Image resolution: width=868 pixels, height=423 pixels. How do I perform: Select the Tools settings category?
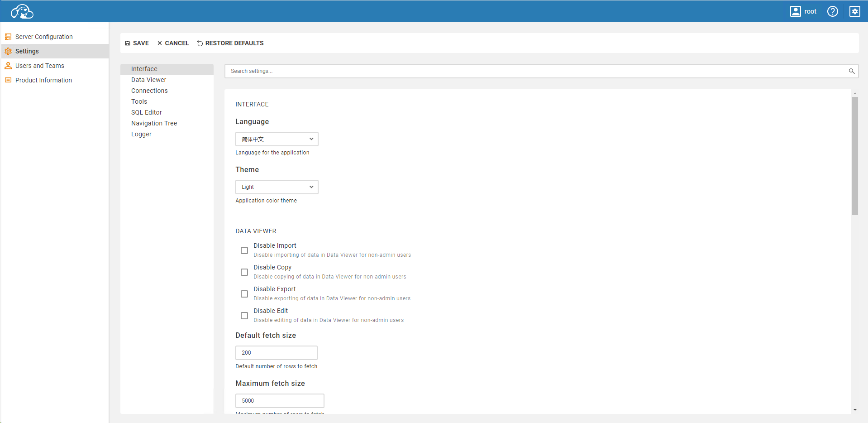tap(167, 101)
